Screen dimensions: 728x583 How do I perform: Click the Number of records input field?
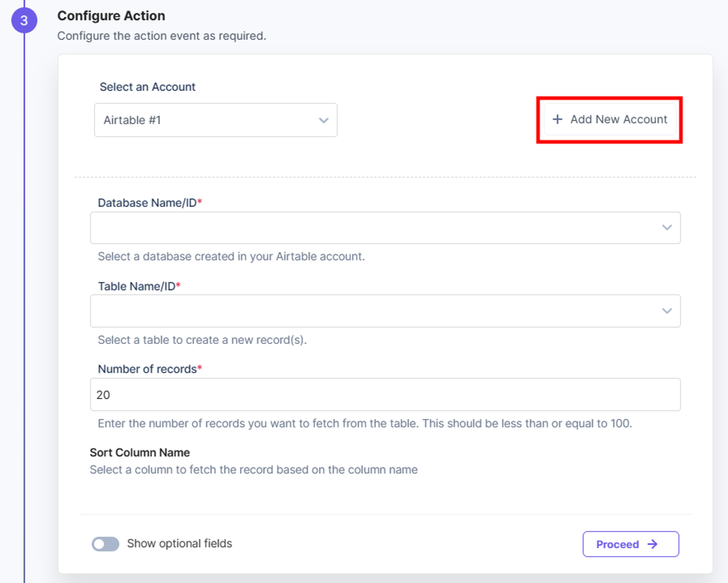click(385, 394)
